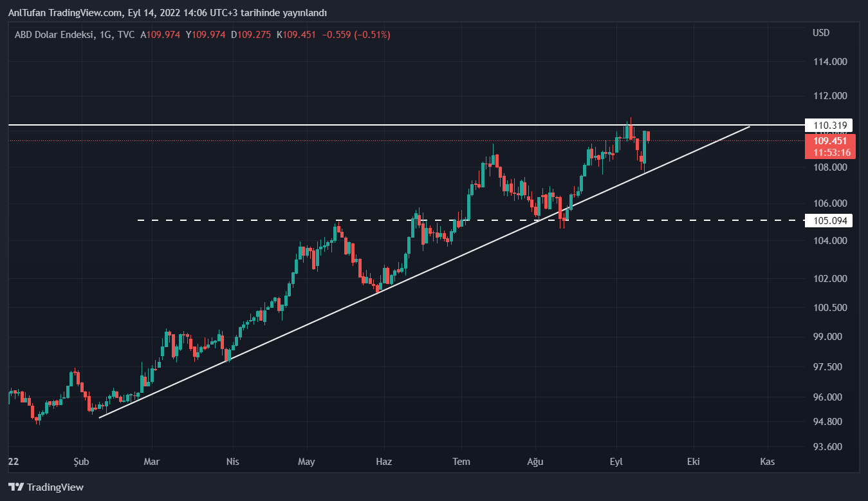
Task: Click the 102.000 price axis label
Action: 830,279
